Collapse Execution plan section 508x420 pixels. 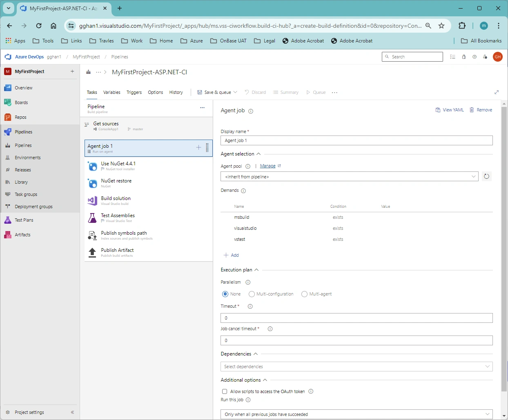(256, 270)
